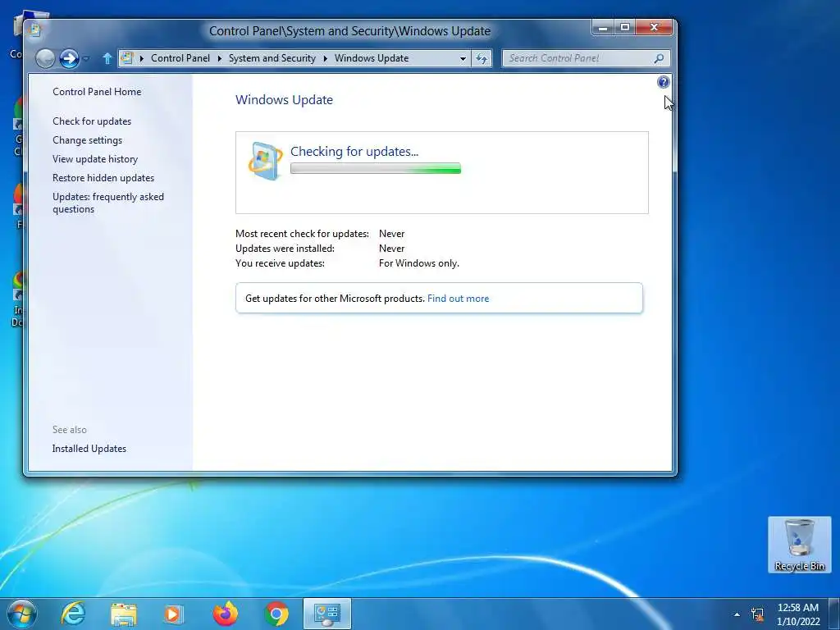Screen dimensions: 840x630
Task: Click the Back navigation arrow
Action: tap(46, 58)
